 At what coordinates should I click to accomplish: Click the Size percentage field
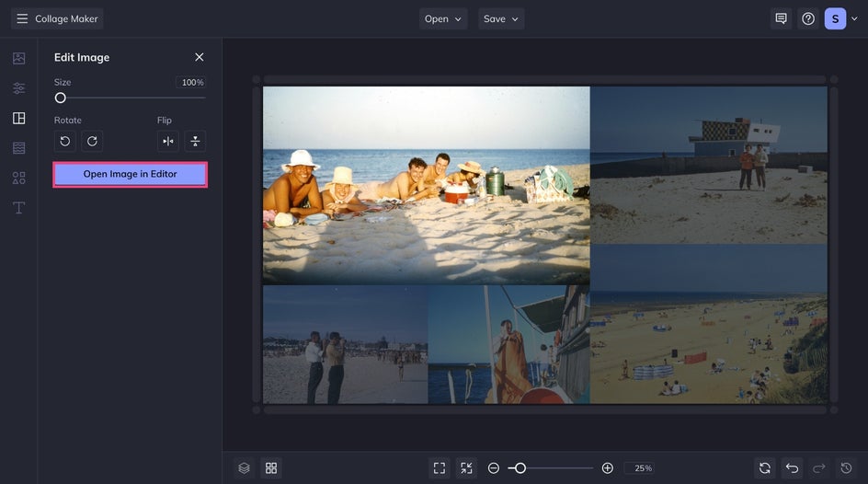coord(191,83)
